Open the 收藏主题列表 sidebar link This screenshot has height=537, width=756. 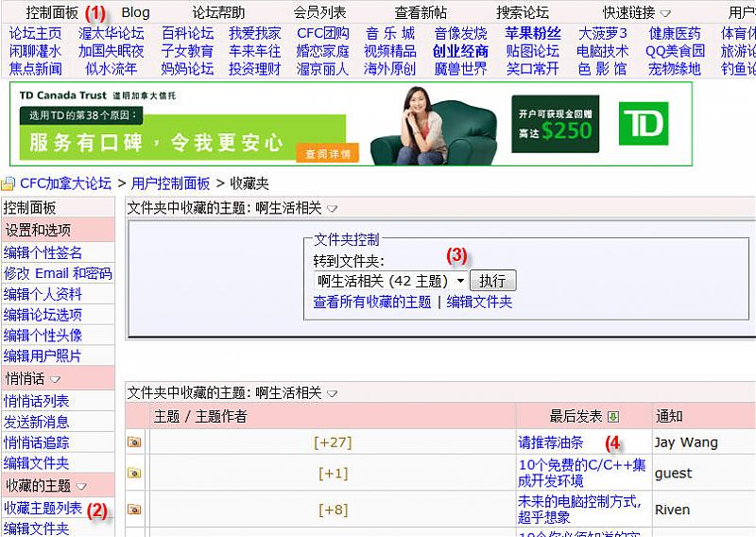pyautogui.click(x=43, y=509)
